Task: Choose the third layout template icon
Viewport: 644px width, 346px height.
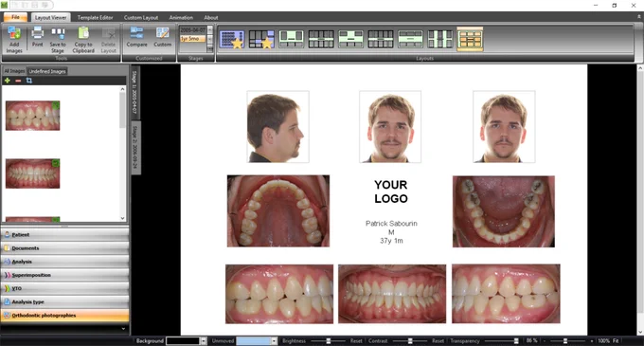Action: click(x=291, y=39)
